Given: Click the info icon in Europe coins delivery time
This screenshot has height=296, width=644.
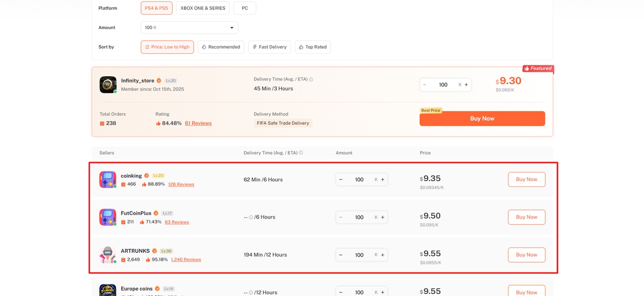Looking at the screenshot, I should (251, 292).
